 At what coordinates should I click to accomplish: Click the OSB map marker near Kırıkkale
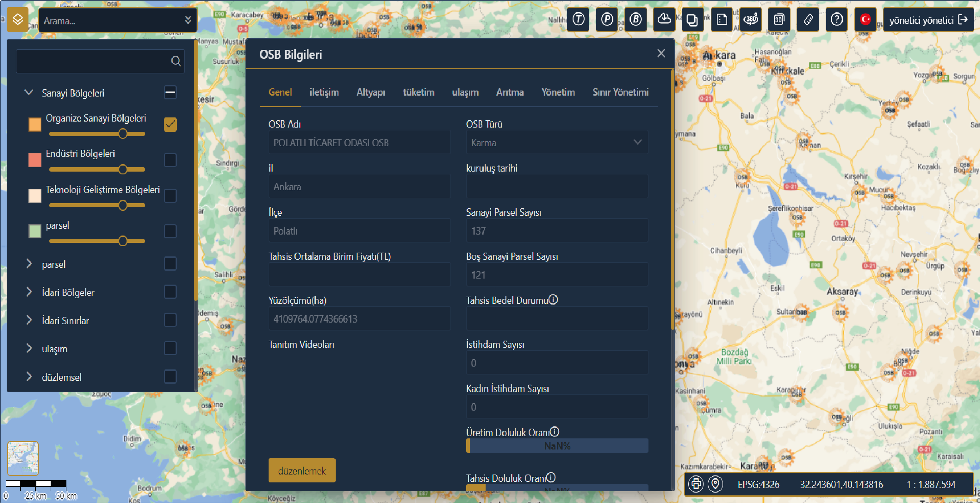(785, 82)
